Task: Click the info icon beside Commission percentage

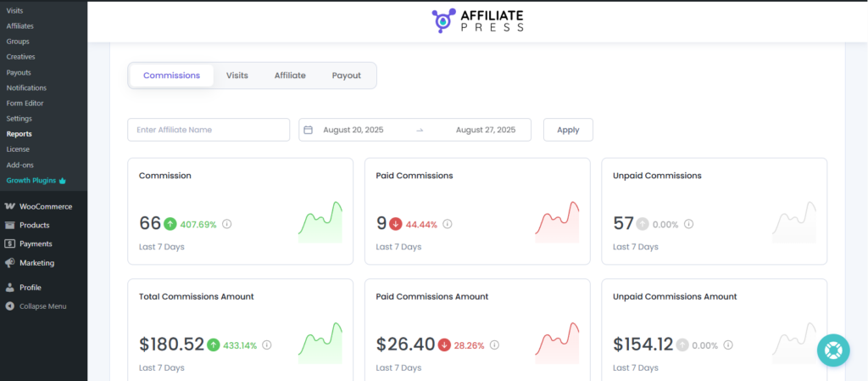Action: coord(227,225)
